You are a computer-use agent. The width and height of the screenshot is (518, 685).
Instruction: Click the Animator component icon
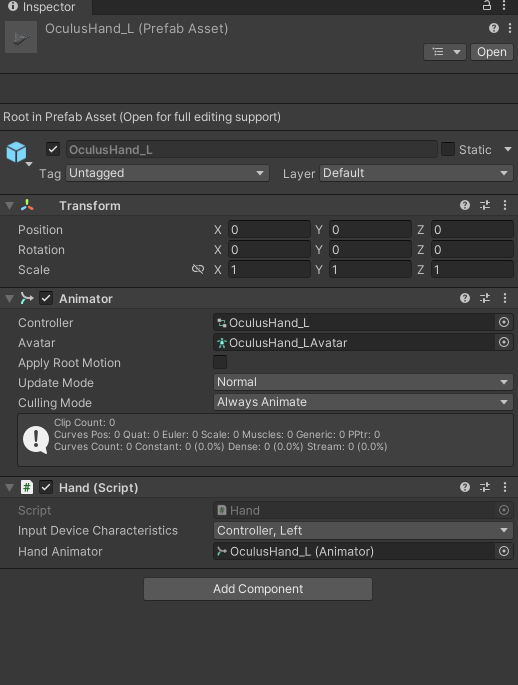(27, 298)
